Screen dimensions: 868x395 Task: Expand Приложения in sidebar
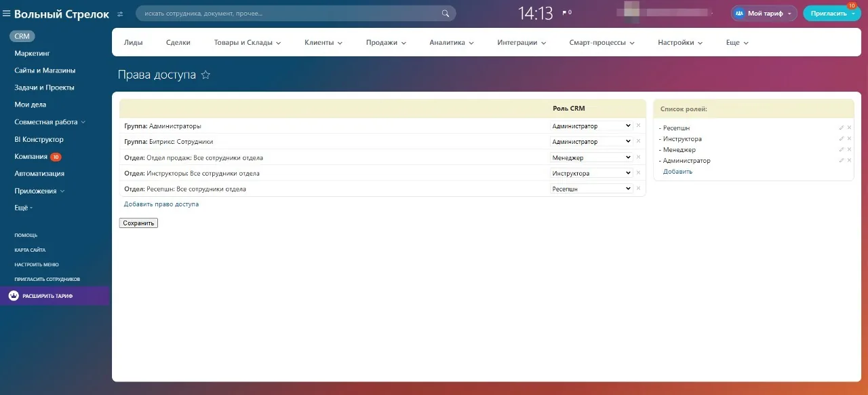coord(39,191)
